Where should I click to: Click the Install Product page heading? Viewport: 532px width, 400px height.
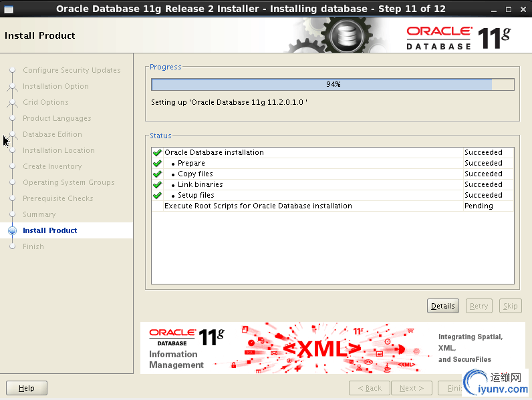click(x=39, y=35)
